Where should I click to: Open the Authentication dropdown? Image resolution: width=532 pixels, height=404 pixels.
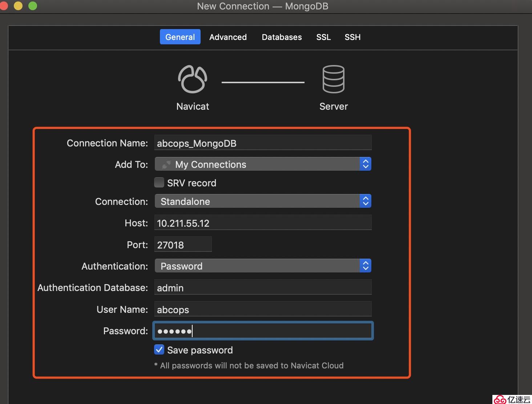pos(263,266)
